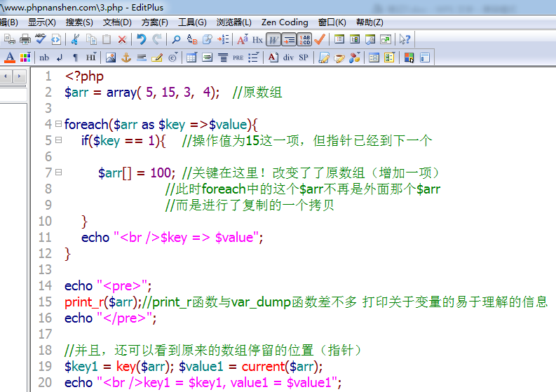Collapse the fold marker at line 7
The image size is (556, 392).
(x=58, y=173)
